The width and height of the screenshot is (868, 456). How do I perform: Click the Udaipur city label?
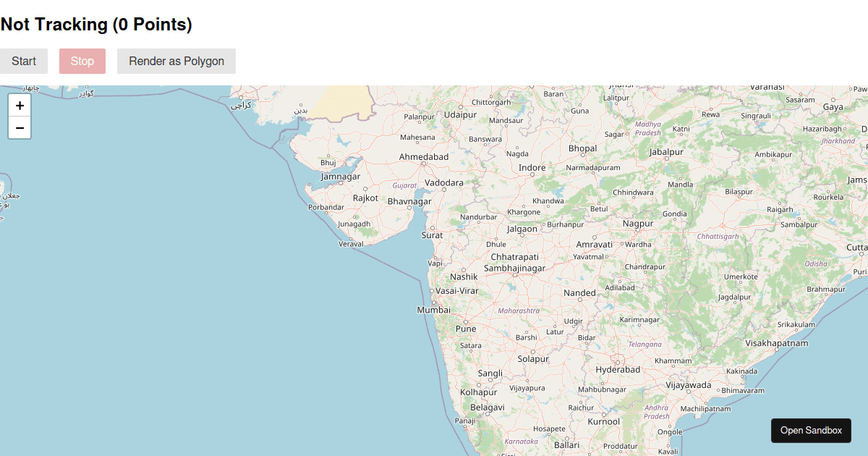point(460,114)
